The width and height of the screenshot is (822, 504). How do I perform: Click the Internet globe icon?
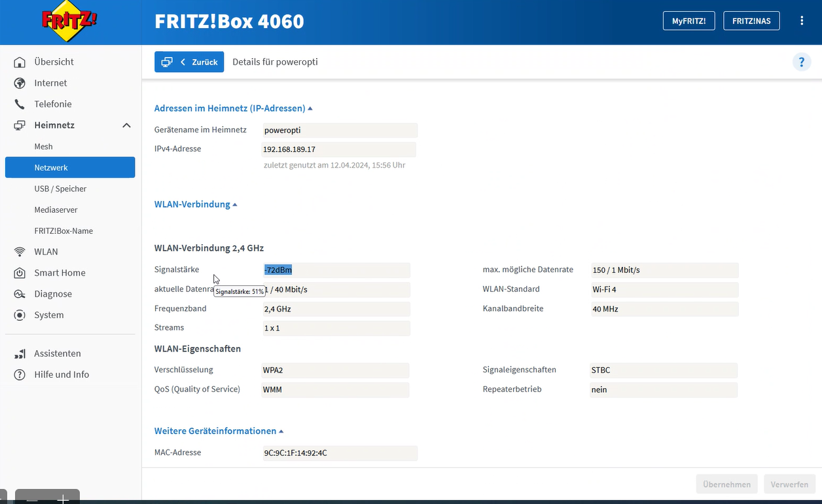click(x=20, y=83)
